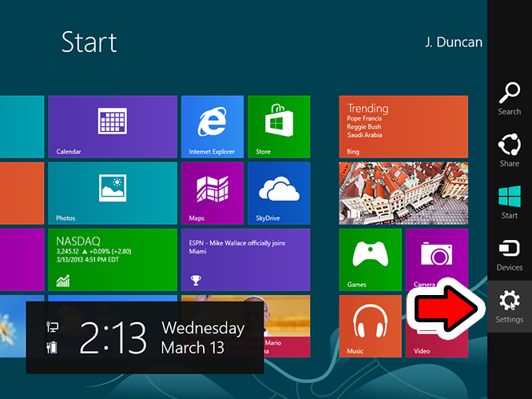This screenshot has width=532, height=399.
Task: Open the Calendar tile
Action: click(x=113, y=126)
